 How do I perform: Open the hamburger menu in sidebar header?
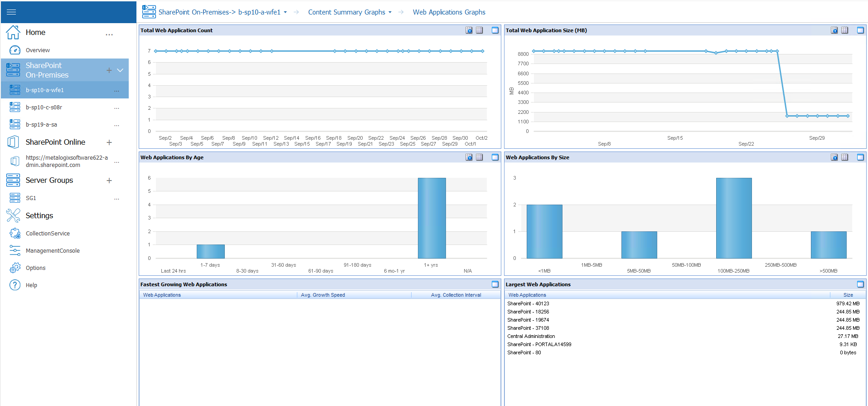pyautogui.click(x=11, y=12)
